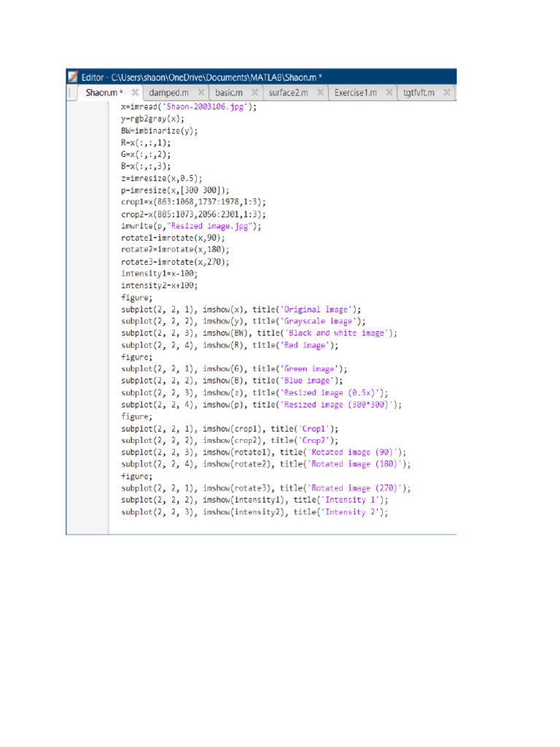Click the first 'figure;' statement
Viewport: 560px width, 747px height.
click(136, 298)
